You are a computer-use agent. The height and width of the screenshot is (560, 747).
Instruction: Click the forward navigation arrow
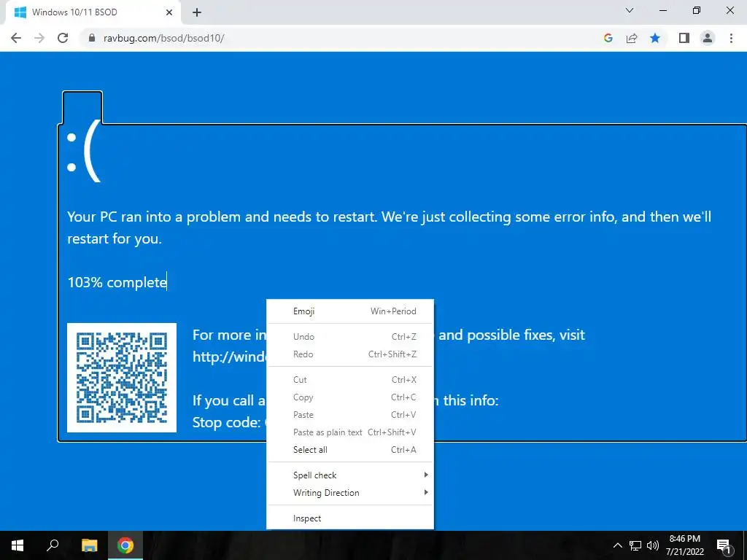tap(39, 38)
